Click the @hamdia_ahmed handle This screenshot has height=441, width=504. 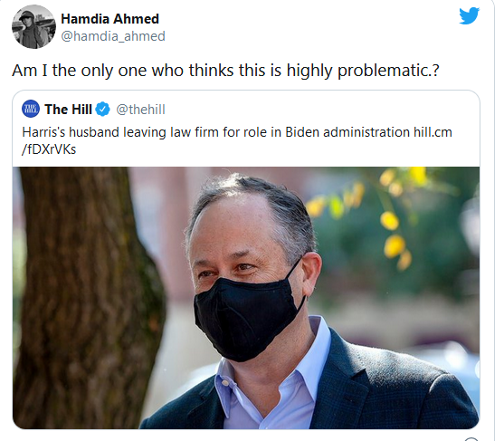pos(113,36)
